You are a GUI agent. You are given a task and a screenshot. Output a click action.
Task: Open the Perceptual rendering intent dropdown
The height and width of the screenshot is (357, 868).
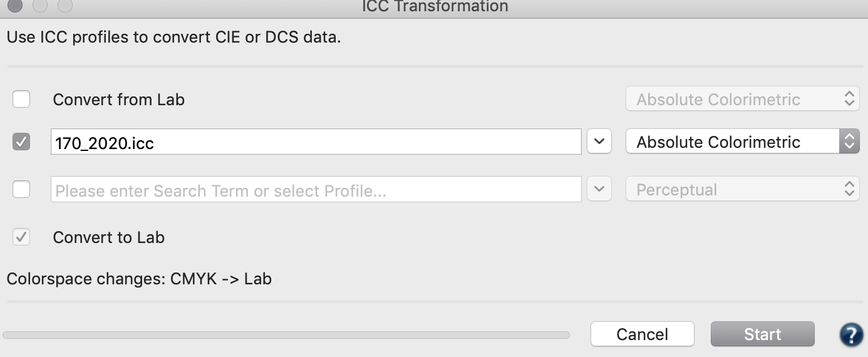coord(743,189)
